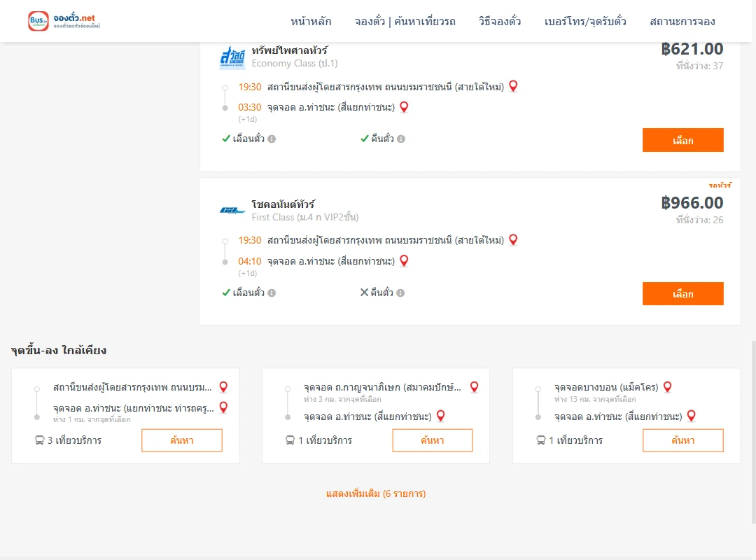Go to วิธีจองตั๋ว page
756x560 pixels.
point(500,21)
